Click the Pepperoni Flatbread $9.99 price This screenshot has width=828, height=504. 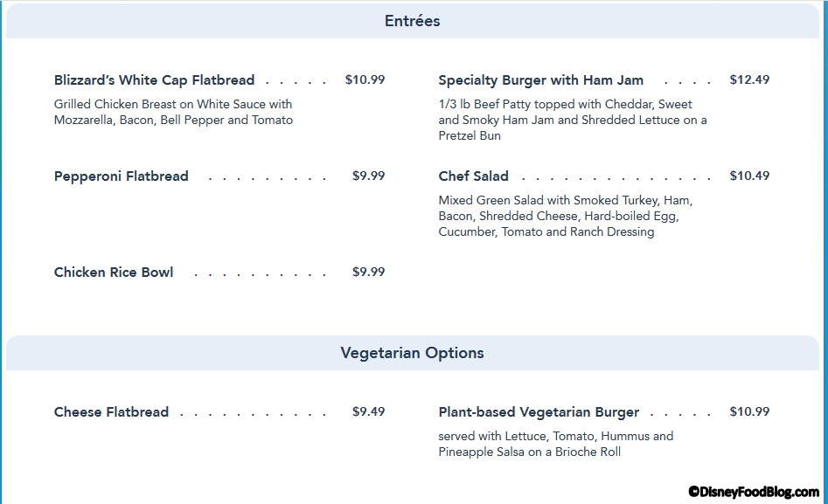click(368, 176)
